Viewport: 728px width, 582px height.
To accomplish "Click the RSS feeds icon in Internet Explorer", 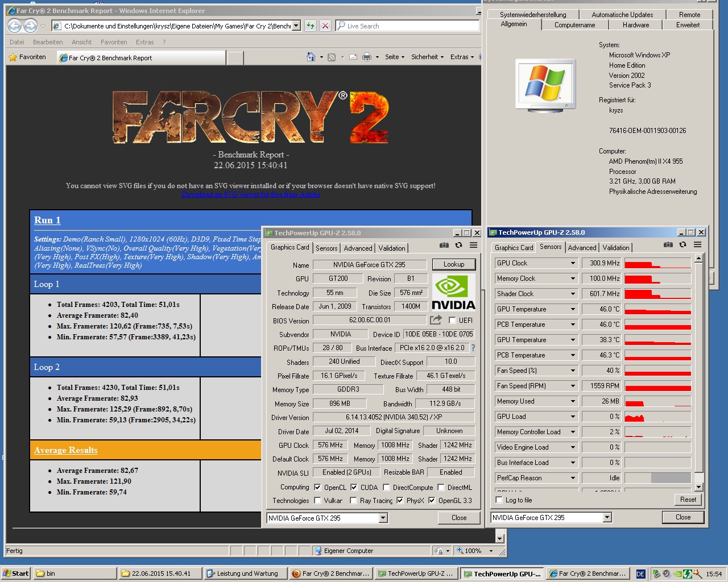I will [x=330, y=57].
